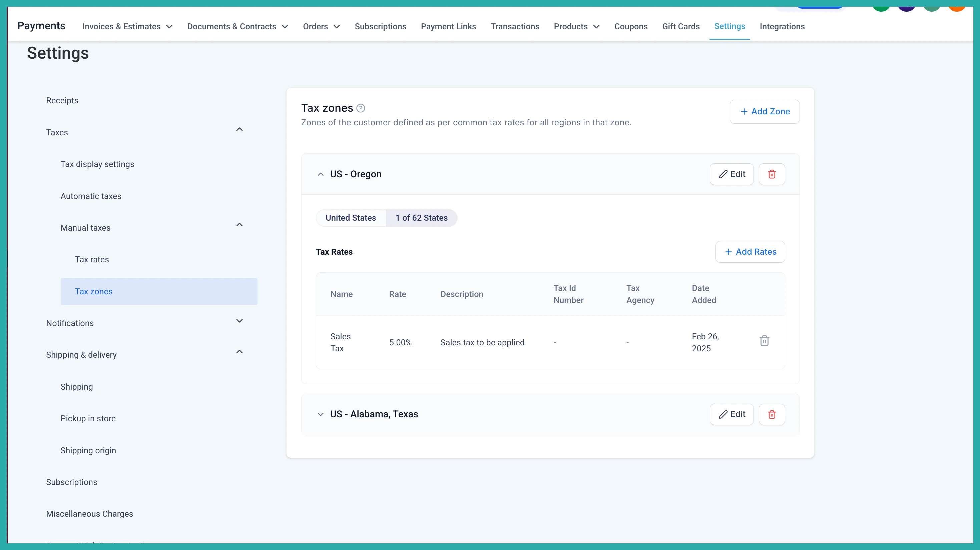This screenshot has width=980, height=550.
Task: Open the Coupons tab
Action: (x=631, y=27)
